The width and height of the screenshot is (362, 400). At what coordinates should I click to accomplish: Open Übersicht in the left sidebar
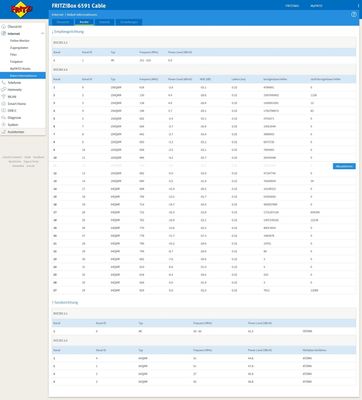[x=15, y=26]
